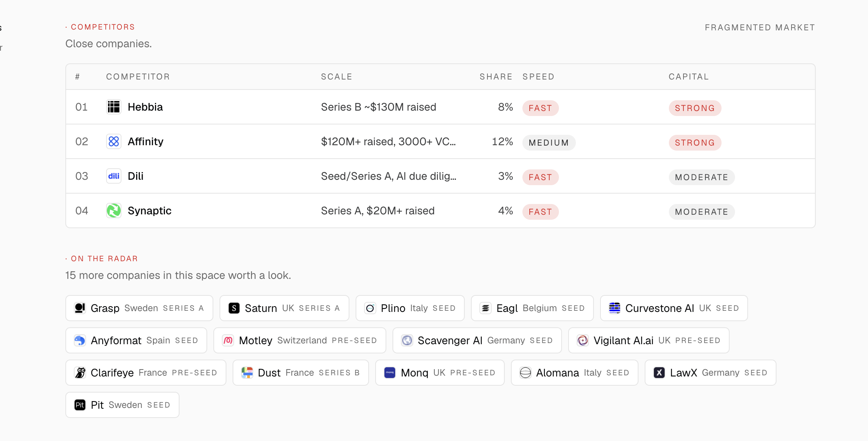868x441 pixels.
Task: Click the SHARE column header
Action: (496, 77)
